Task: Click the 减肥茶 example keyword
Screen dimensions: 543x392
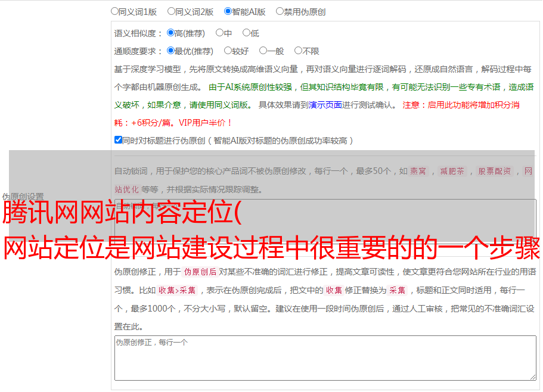Action: pos(452,171)
